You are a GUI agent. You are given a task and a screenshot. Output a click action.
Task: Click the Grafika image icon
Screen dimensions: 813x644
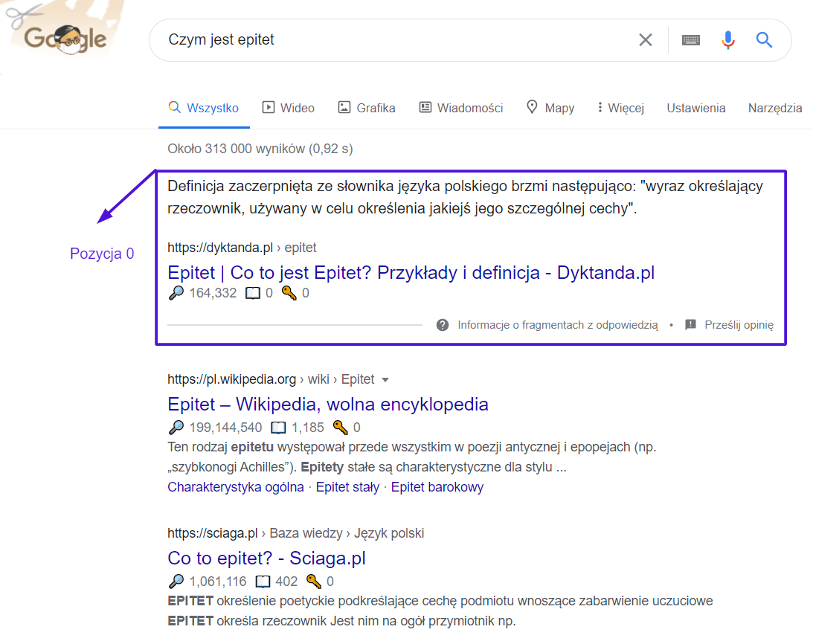344,107
